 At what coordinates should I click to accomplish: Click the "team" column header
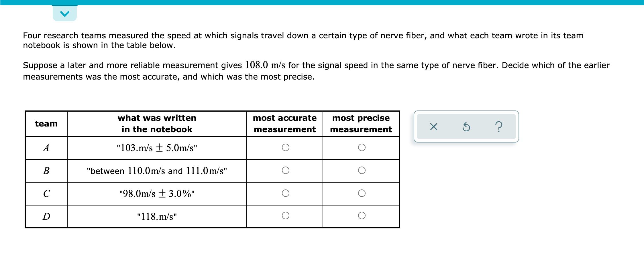click(46, 124)
